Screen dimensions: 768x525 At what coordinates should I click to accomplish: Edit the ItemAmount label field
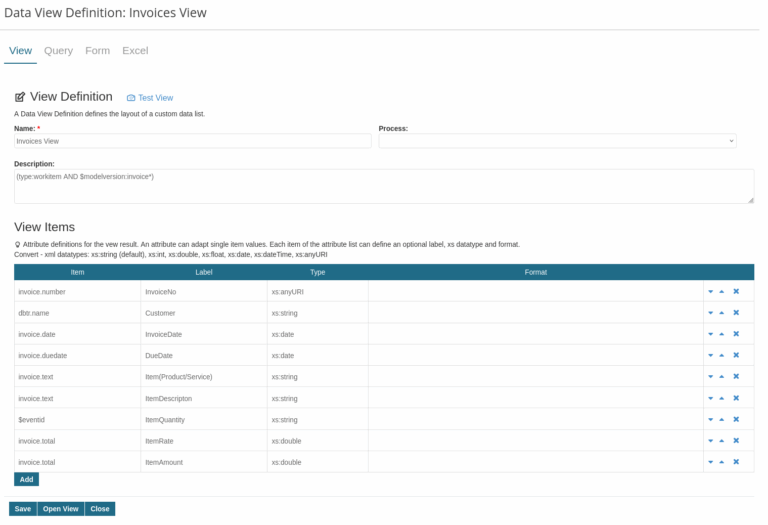(204, 462)
